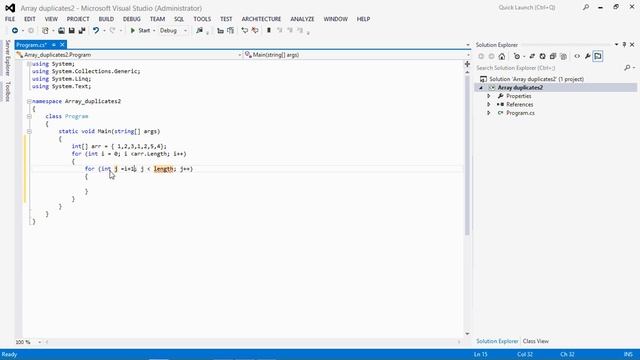Open the FILE menu
This screenshot has width=640, height=360.
click(10, 19)
